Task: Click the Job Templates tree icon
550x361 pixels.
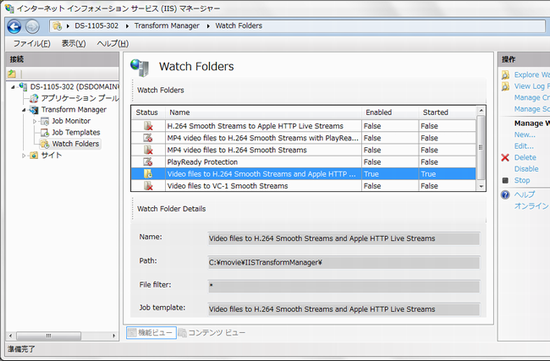Action: point(45,132)
